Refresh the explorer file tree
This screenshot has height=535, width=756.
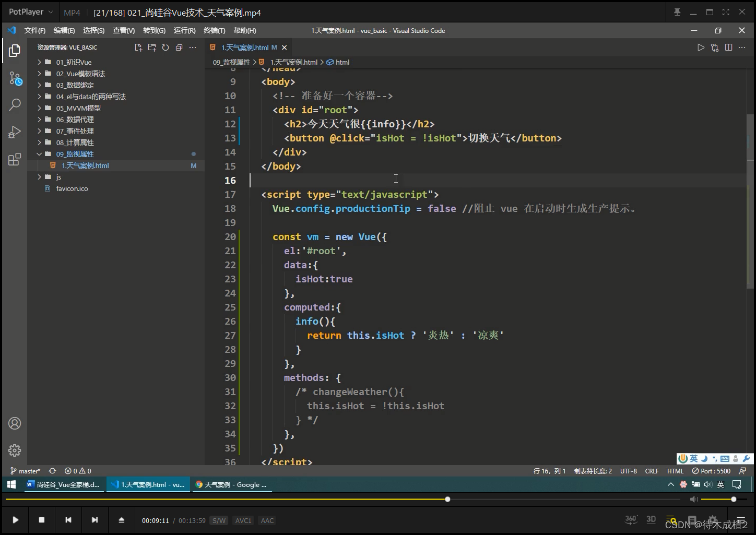(x=166, y=47)
